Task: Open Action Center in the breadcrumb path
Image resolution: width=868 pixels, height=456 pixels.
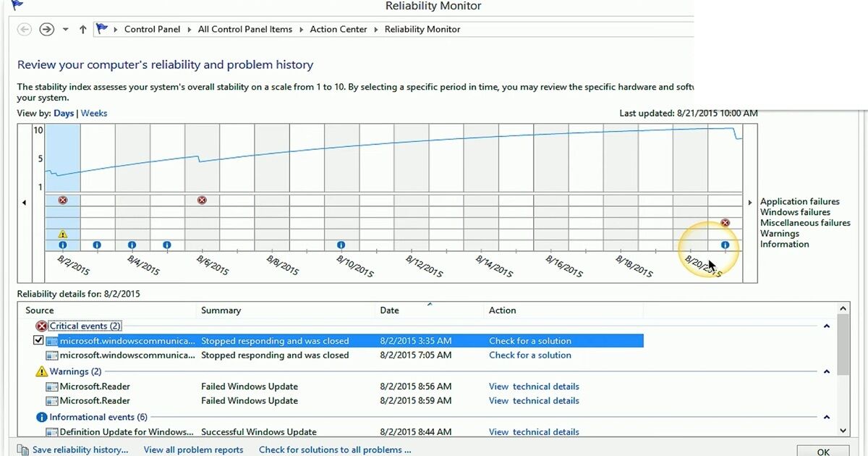Action: [x=338, y=29]
